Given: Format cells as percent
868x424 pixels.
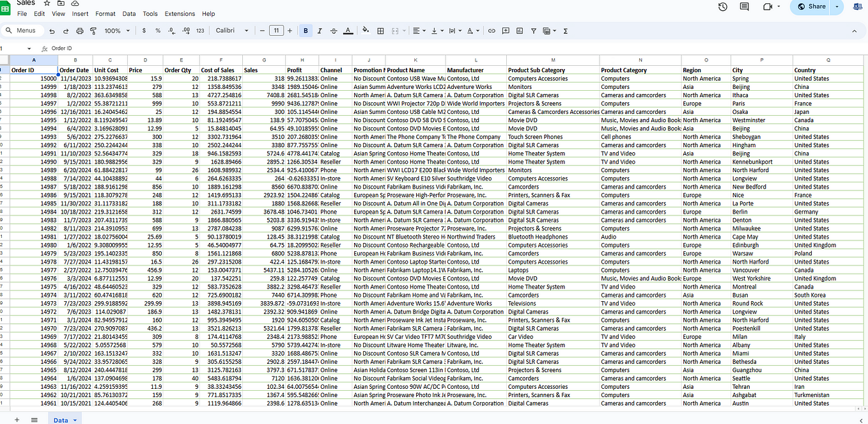Looking at the screenshot, I should click(158, 31).
